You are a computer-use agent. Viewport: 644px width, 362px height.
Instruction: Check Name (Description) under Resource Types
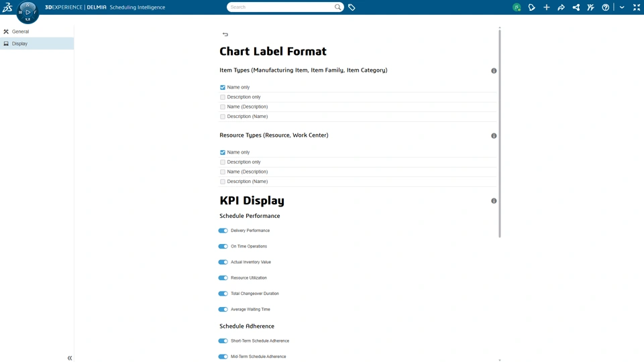(x=223, y=172)
